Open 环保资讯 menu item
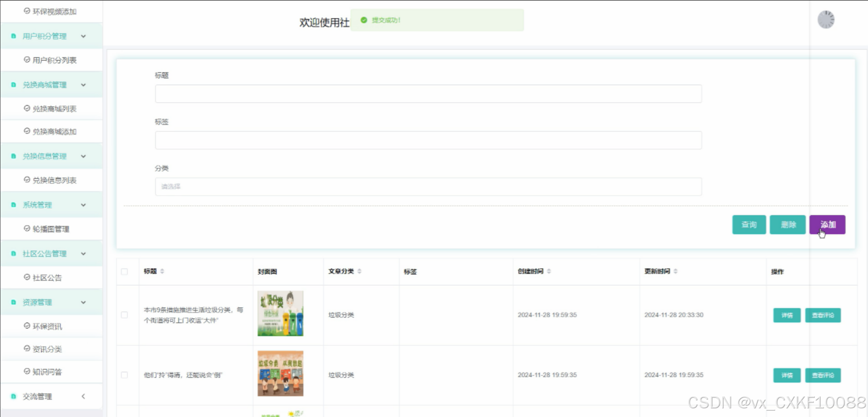Screen dimensions: 868x417 pos(51,327)
